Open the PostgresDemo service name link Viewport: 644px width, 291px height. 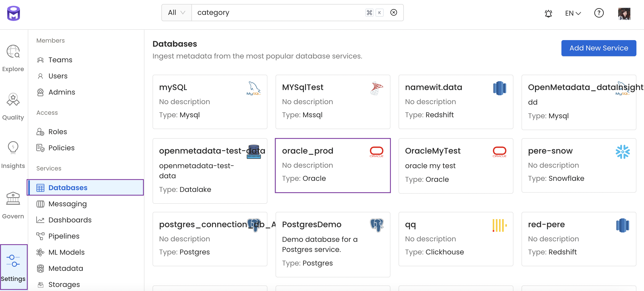point(312,224)
